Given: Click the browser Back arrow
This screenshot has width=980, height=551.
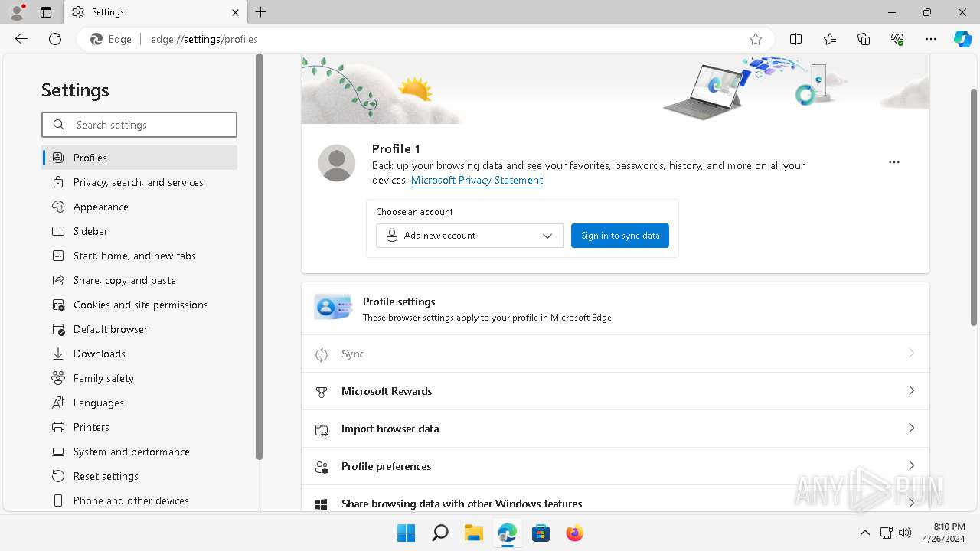Looking at the screenshot, I should point(21,39).
